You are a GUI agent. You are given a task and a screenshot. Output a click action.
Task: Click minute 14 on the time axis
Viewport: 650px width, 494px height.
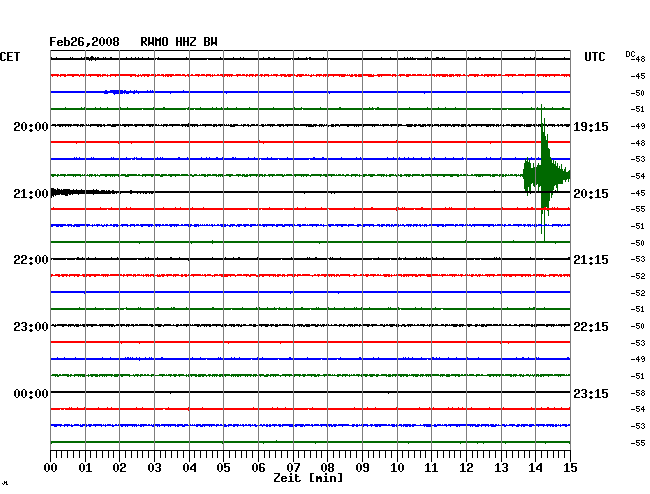[536, 468]
